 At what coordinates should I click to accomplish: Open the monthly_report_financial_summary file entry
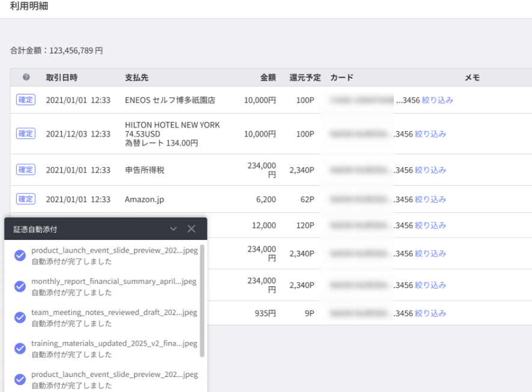pyautogui.click(x=114, y=281)
